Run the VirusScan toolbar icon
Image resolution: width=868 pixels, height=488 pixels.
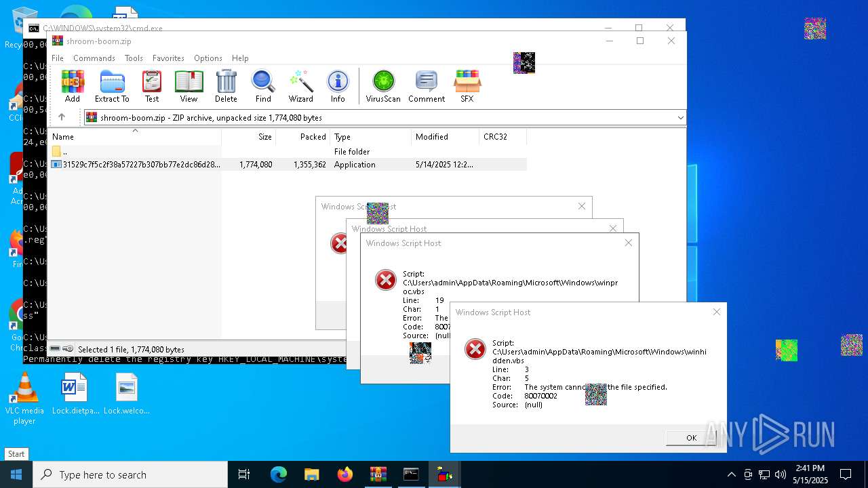(x=383, y=86)
